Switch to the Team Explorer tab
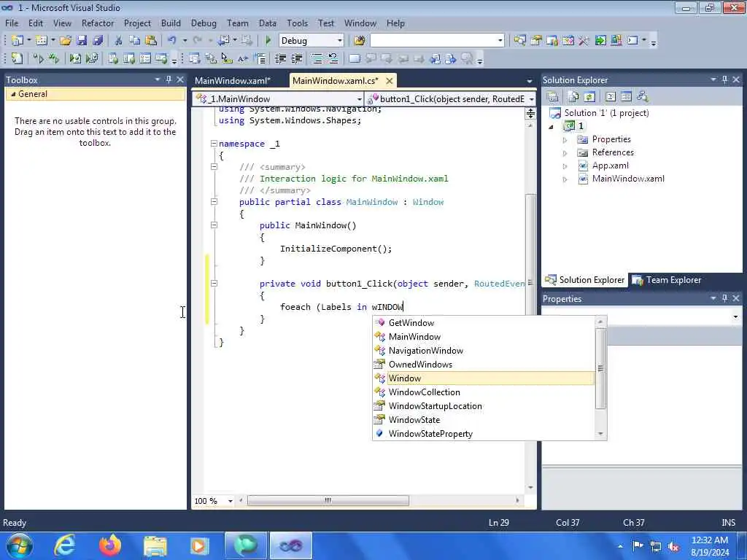The image size is (747, 560). click(x=667, y=280)
